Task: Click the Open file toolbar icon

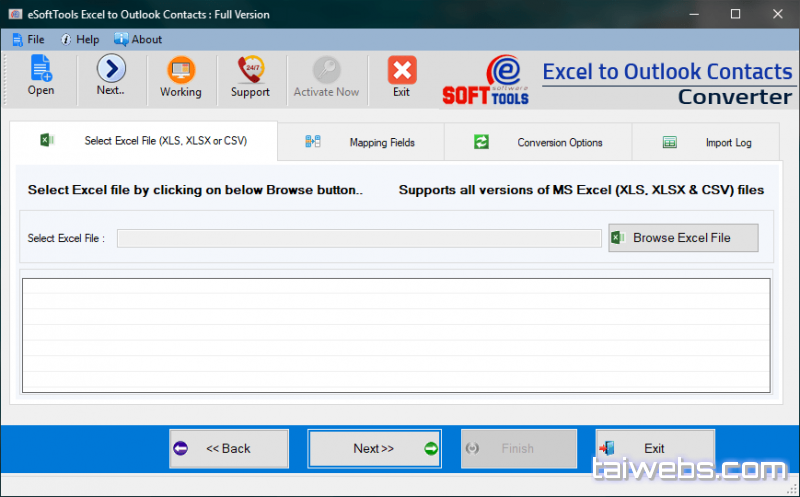Action: 41,70
